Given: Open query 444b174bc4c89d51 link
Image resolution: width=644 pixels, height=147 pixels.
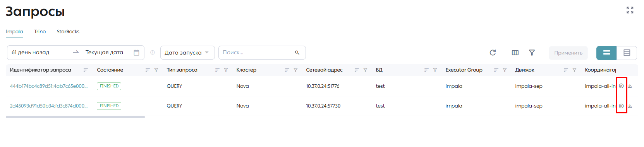Looking at the screenshot, I should [49, 86].
